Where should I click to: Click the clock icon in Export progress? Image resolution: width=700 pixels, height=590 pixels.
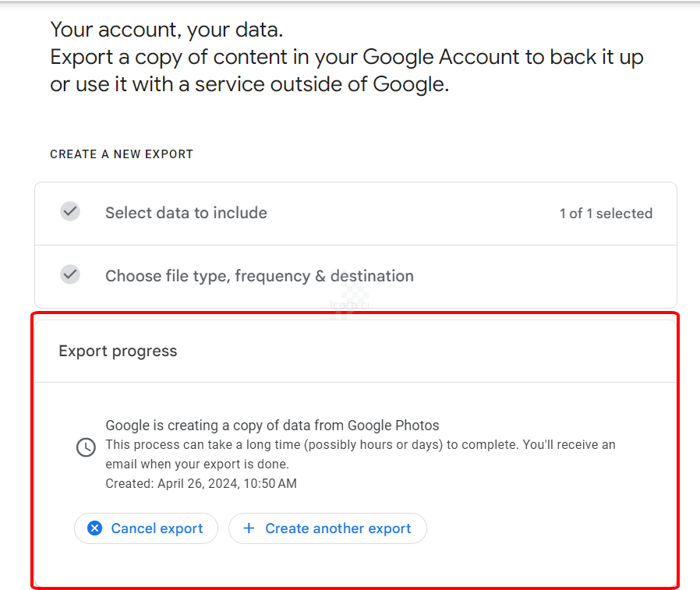pyautogui.click(x=86, y=447)
